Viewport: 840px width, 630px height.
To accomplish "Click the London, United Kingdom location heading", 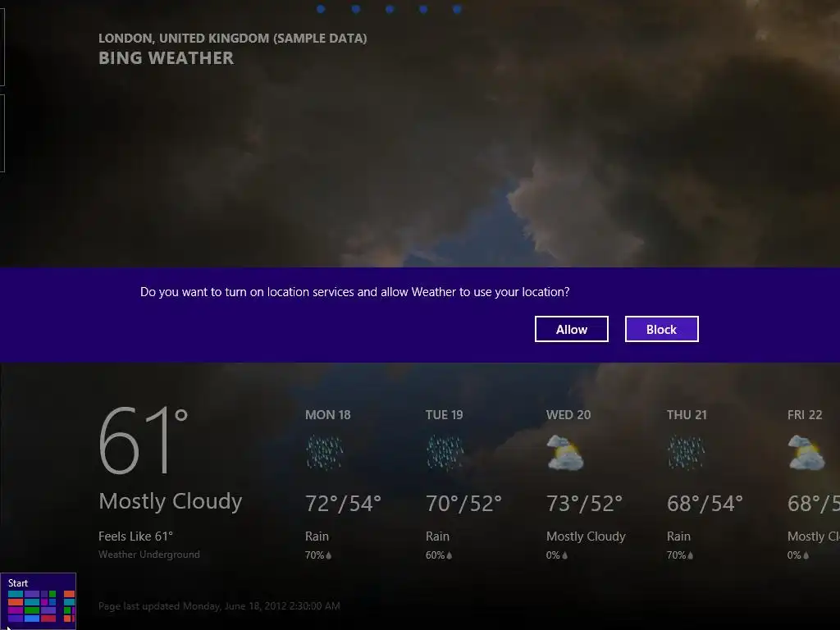I will click(x=232, y=38).
